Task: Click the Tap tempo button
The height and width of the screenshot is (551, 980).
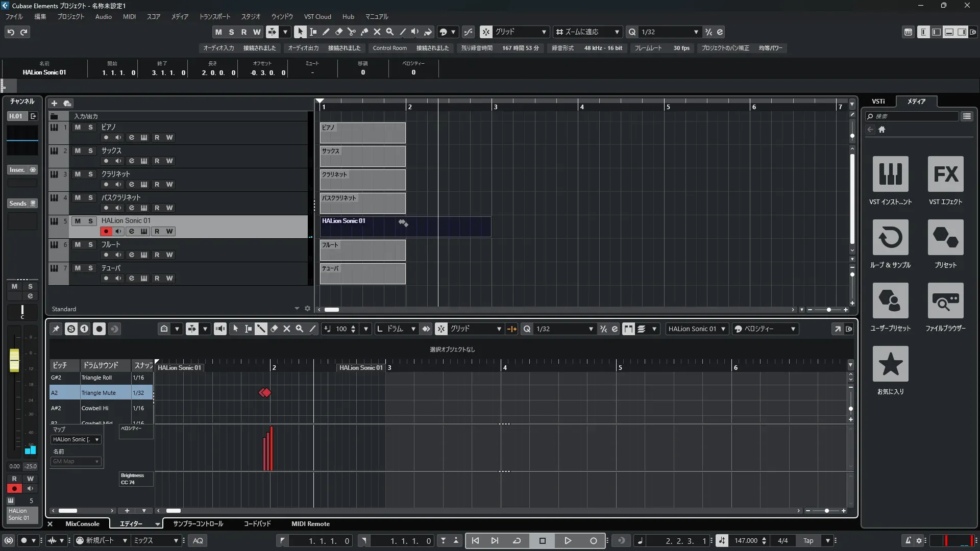Action: pos(808,540)
